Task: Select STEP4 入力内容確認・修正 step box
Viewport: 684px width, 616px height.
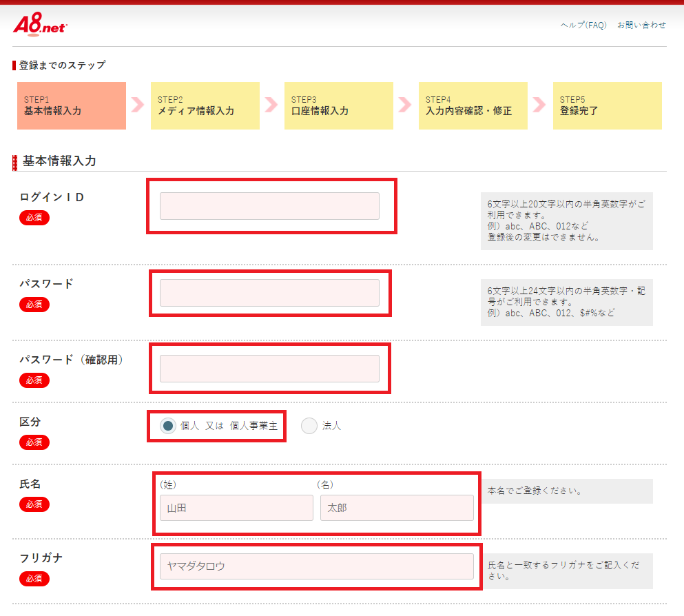Action: pyautogui.click(x=473, y=105)
